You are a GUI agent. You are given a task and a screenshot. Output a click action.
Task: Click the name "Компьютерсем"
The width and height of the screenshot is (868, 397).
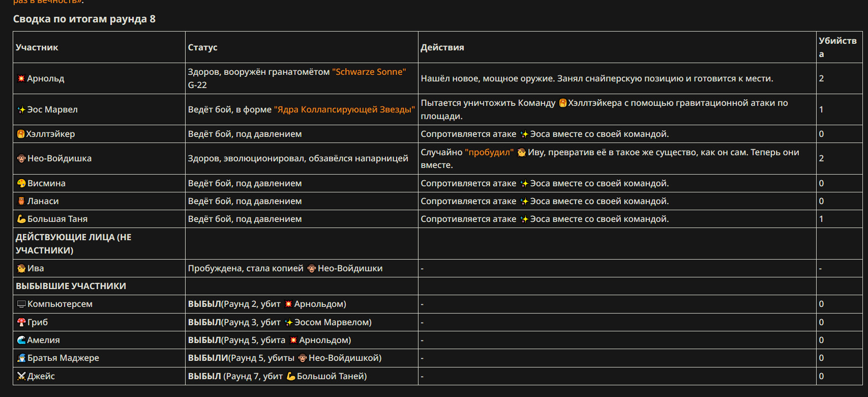point(60,304)
